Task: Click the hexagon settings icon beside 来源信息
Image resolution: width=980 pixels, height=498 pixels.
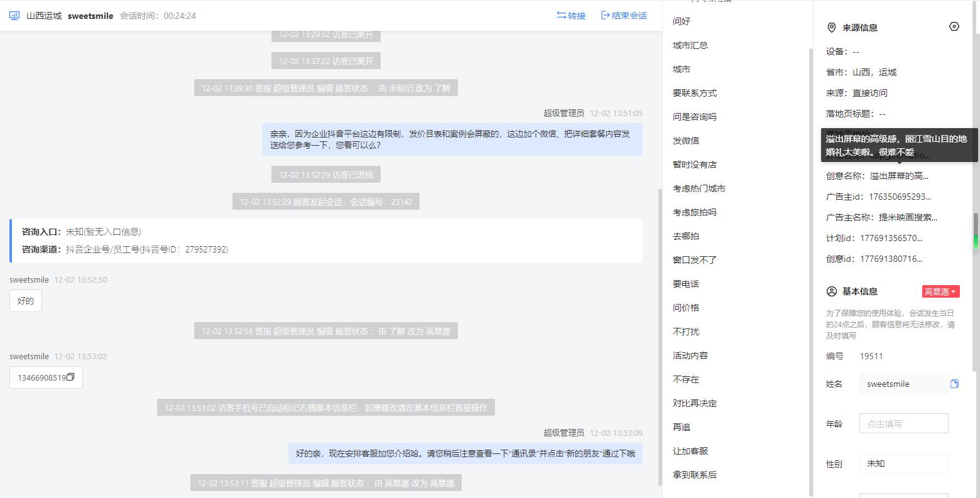Action: pos(954,26)
